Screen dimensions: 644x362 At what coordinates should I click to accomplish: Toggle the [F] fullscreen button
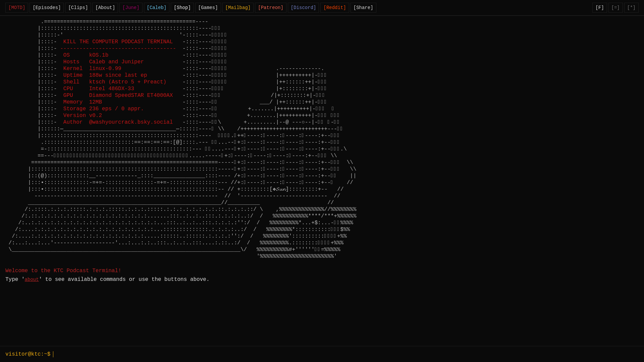[600, 8]
